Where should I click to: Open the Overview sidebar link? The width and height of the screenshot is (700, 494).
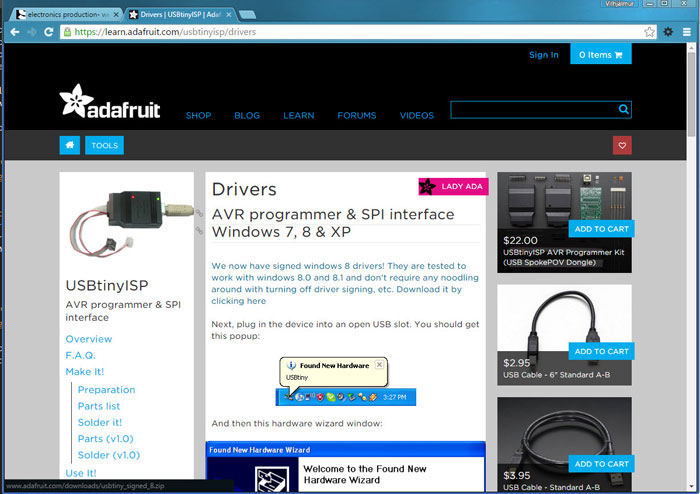tap(89, 339)
